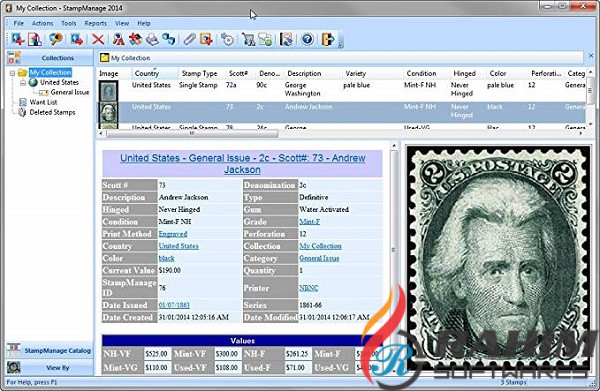
Task: Click the detail pane scroll up arrow
Action: (x=393, y=146)
